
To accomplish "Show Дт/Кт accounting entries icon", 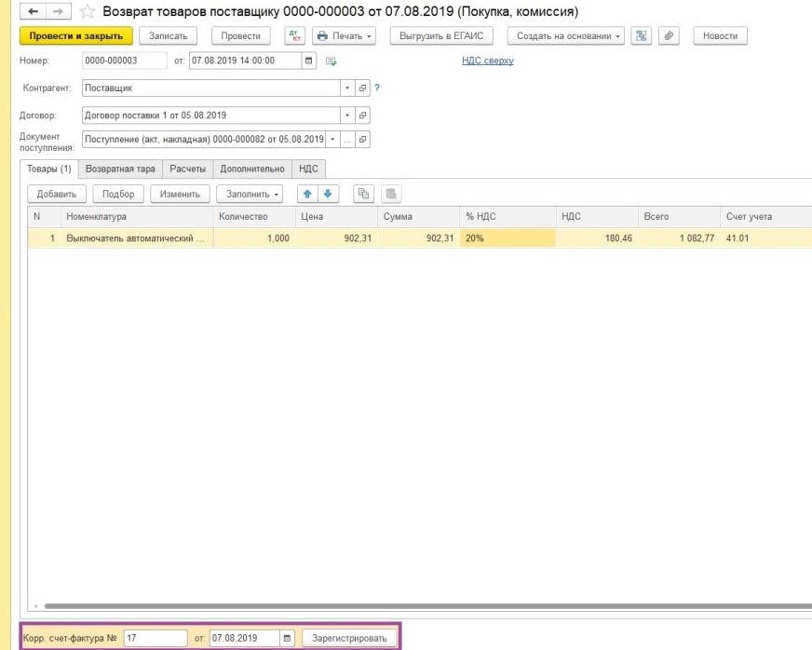I will [294, 36].
